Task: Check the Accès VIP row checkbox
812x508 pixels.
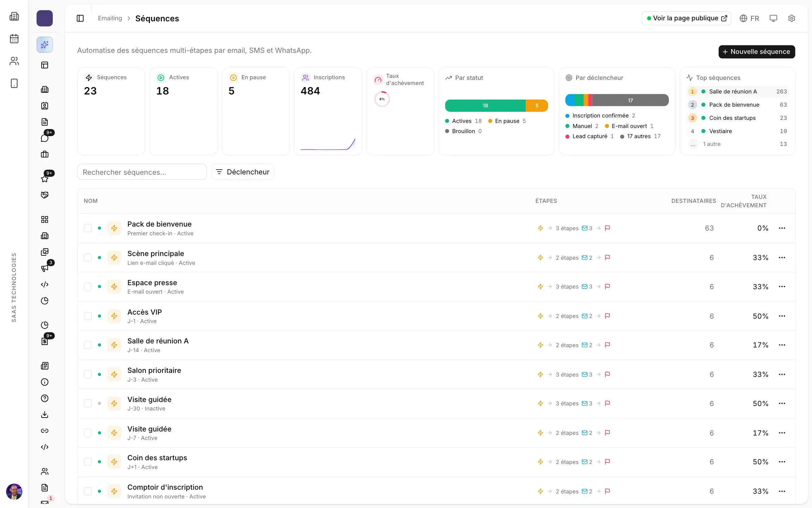Action: (x=88, y=316)
